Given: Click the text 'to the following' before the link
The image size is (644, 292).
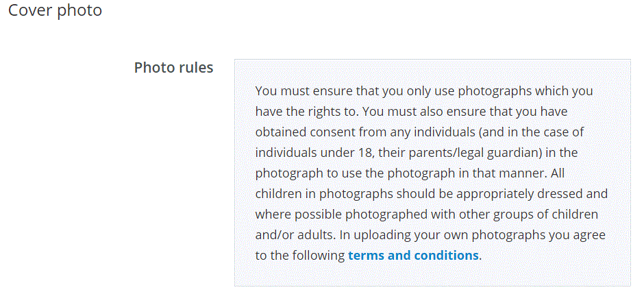Looking at the screenshot, I should (299, 255).
